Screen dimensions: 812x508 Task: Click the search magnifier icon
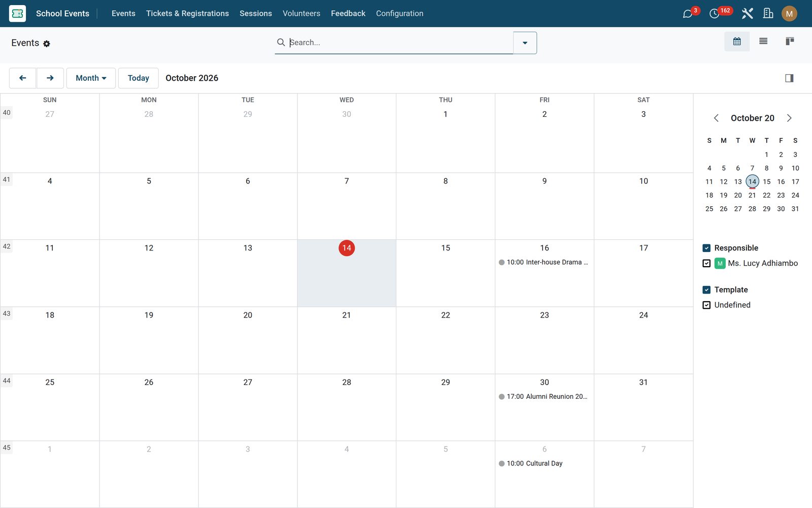pyautogui.click(x=281, y=42)
